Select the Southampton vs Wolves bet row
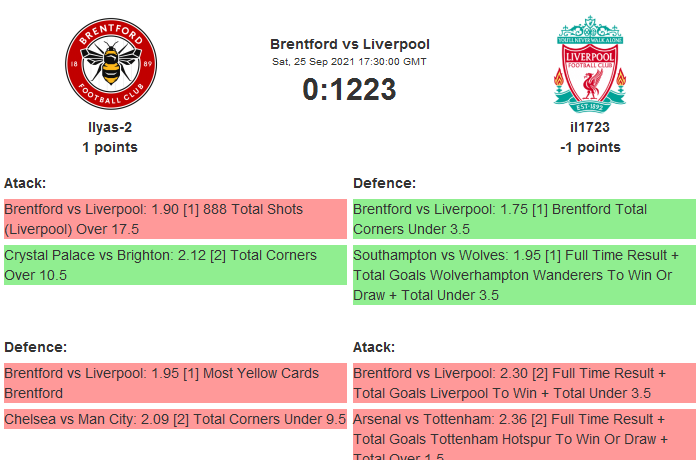Image resolution: width=700 pixels, height=460 pixels. click(524, 275)
